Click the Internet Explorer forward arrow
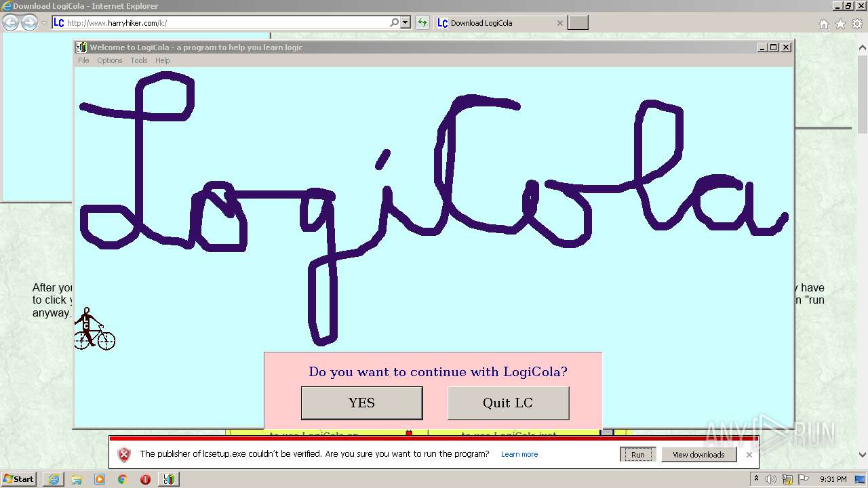The height and width of the screenshot is (488, 868). coord(29,22)
